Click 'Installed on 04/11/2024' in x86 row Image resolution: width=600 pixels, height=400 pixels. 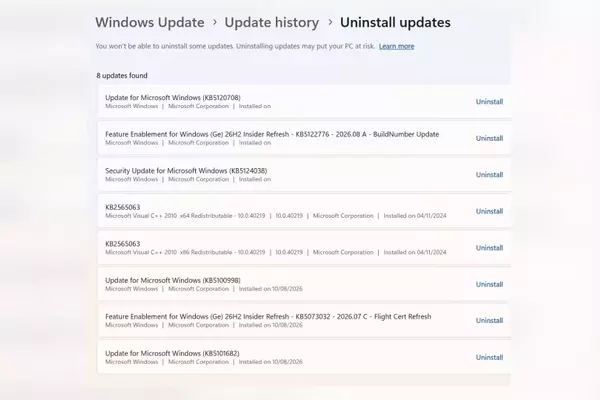pos(415,252)
